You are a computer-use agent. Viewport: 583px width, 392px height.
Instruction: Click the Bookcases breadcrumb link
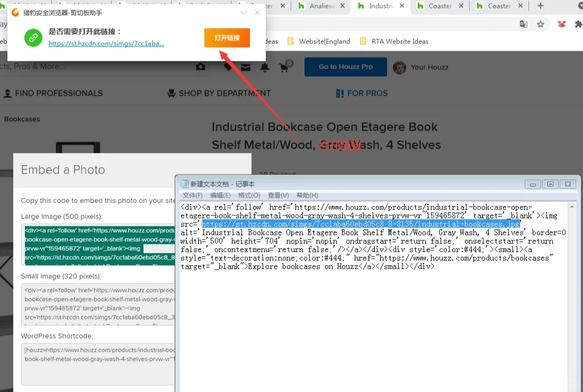[x=22, y=119]
